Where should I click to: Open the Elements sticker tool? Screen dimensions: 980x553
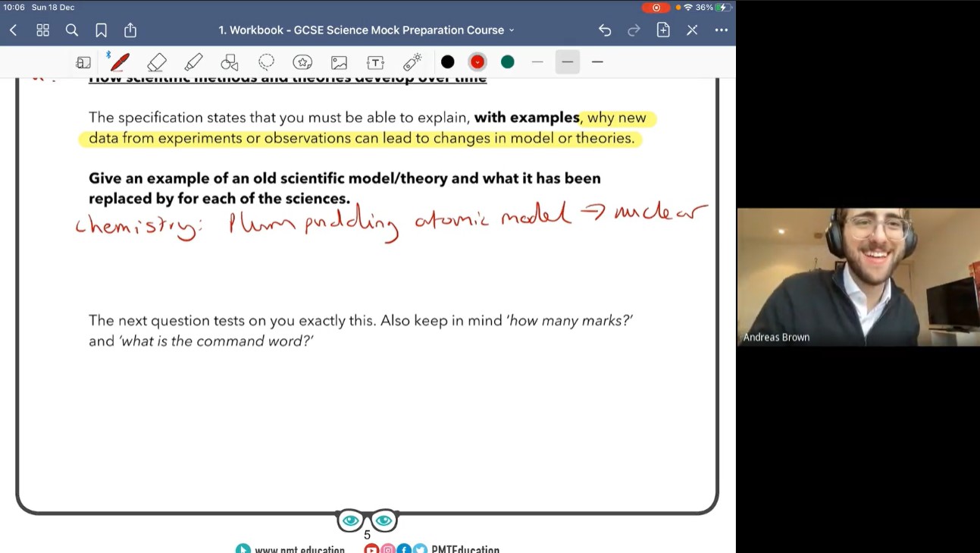(x=302, y=61)
